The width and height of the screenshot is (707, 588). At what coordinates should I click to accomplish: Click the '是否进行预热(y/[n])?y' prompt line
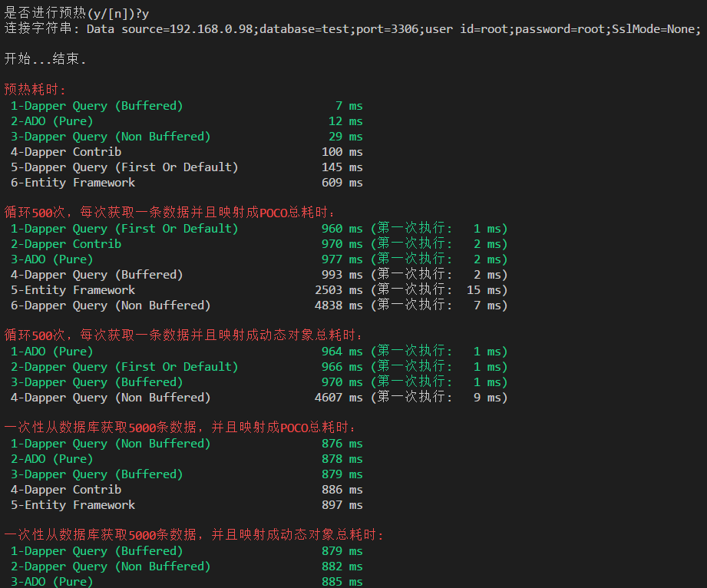click(77, 13)
